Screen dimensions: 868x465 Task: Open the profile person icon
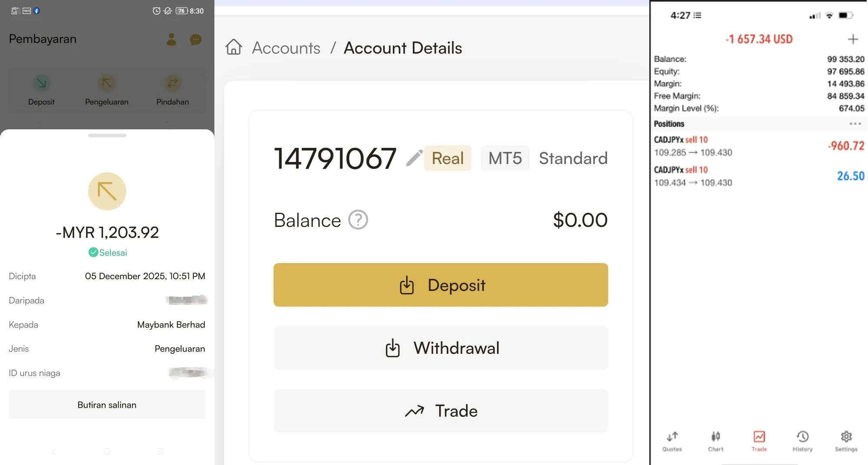[x=171, y=40]
